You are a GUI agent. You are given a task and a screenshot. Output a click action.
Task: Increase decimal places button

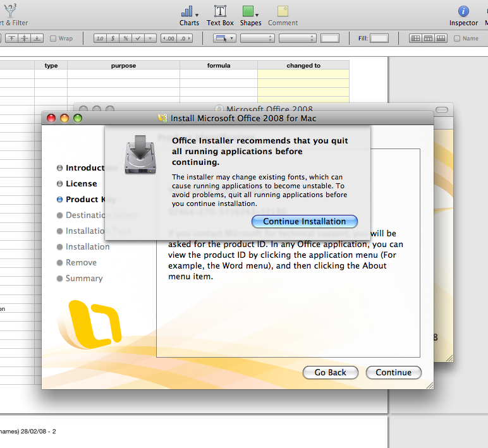pyautogui.click(x=185, y=39)
